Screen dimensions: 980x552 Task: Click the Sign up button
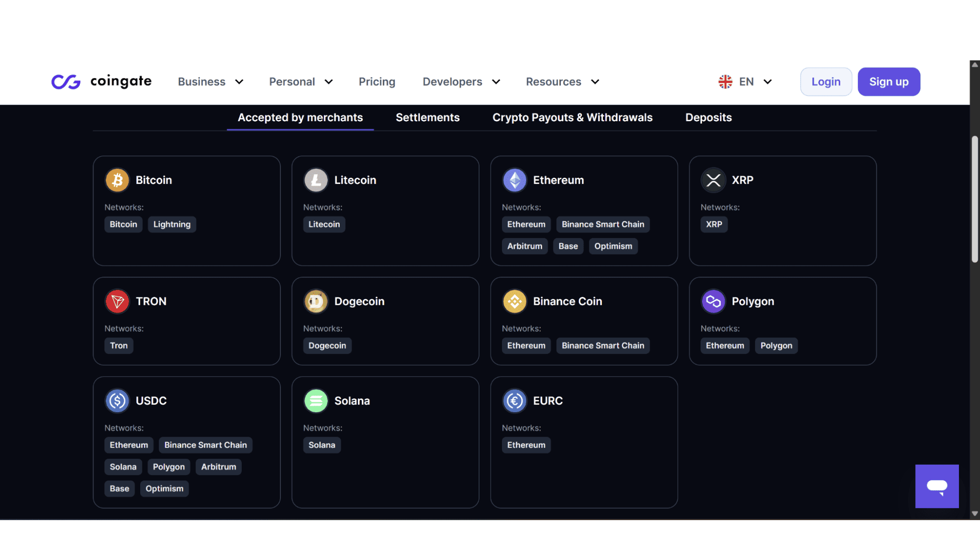(889, 81)
